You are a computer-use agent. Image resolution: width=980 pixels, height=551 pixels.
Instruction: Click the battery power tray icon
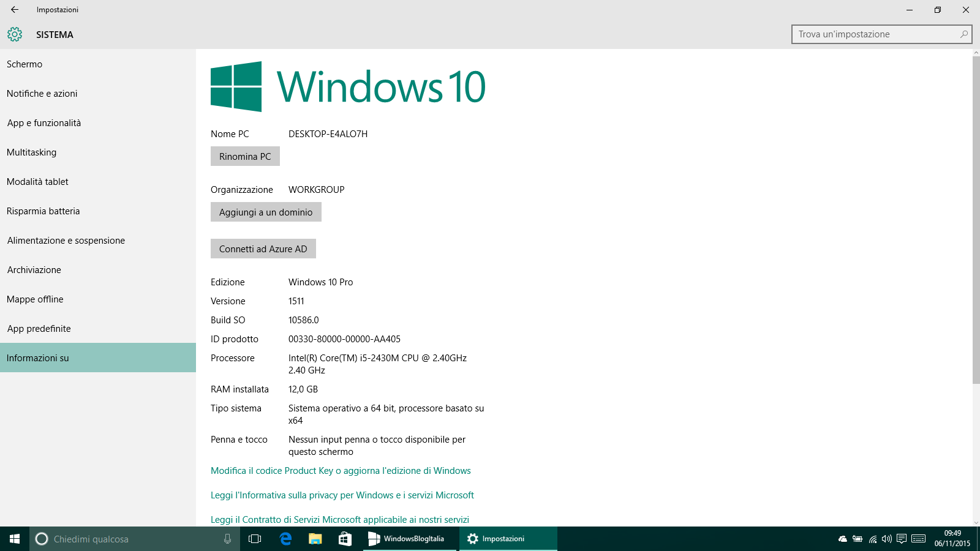point(858,539)
